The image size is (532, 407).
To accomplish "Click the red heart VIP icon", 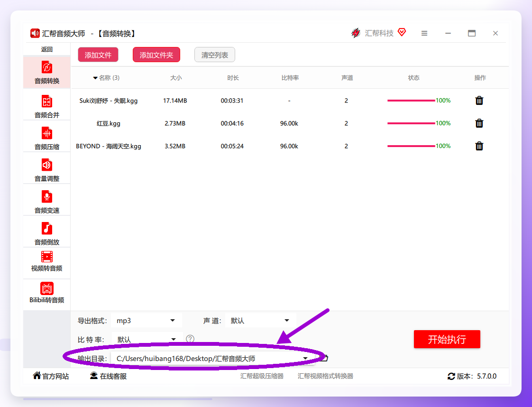I will (402, 32).
